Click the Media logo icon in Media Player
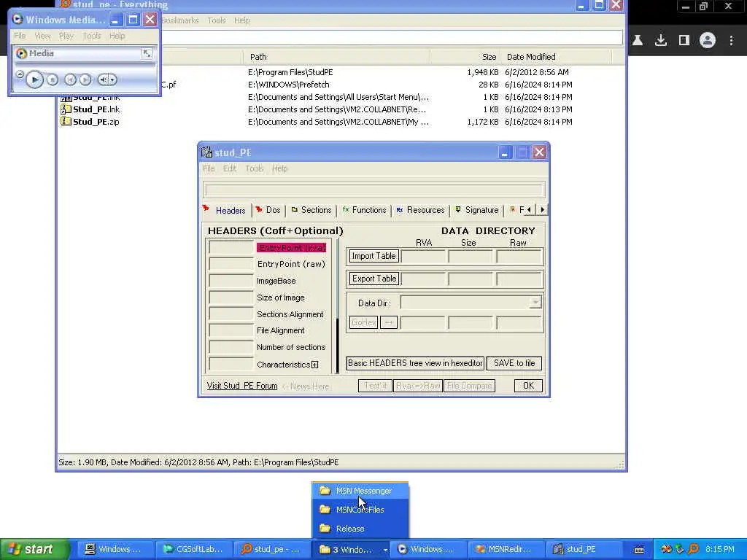This screenshot has height=560, width=747. tap(21, 53)
